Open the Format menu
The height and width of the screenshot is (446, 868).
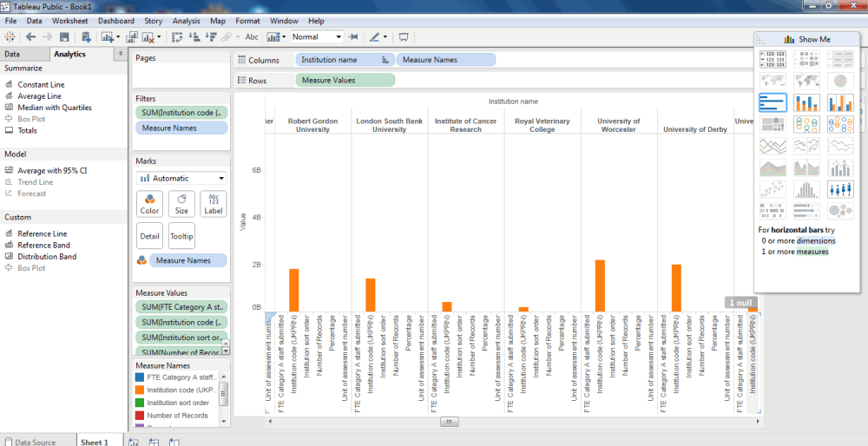click(247, 21)
